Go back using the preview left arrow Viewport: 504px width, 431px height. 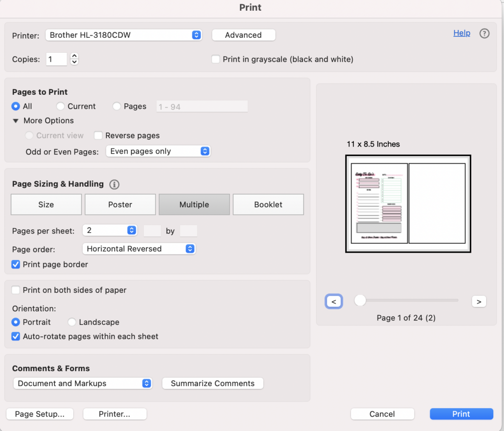point(334,301)
